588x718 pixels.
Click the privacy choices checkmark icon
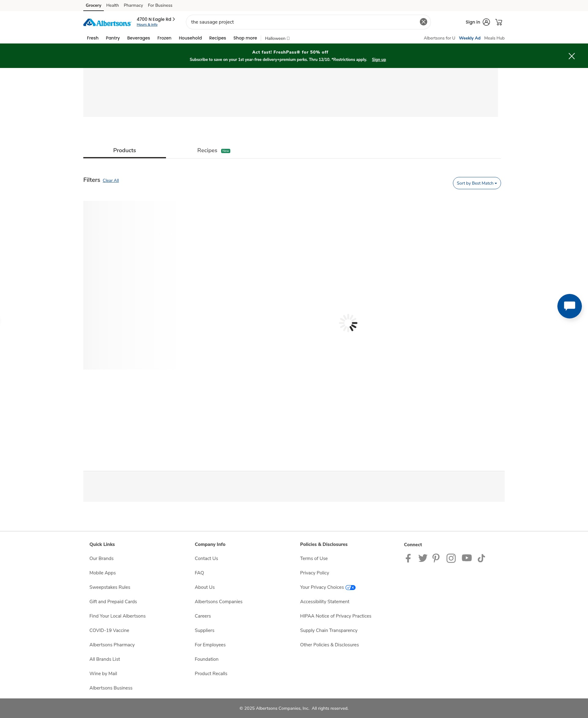pos(350,588)
